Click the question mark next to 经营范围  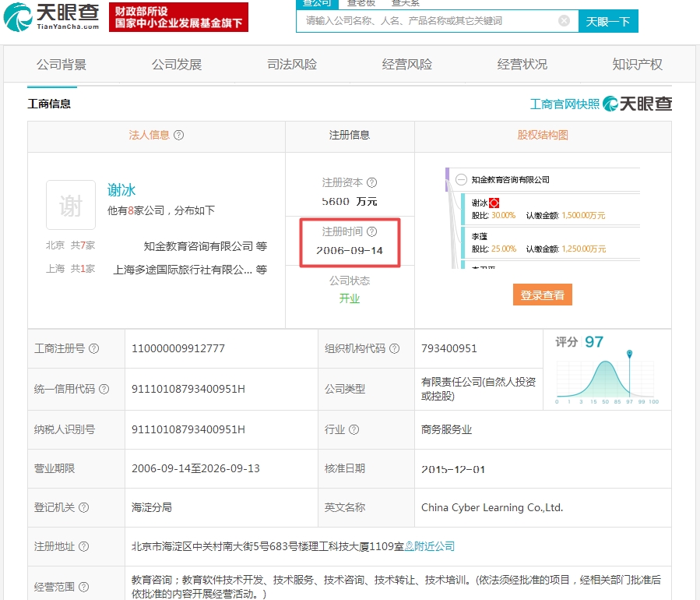click(84, 587)
